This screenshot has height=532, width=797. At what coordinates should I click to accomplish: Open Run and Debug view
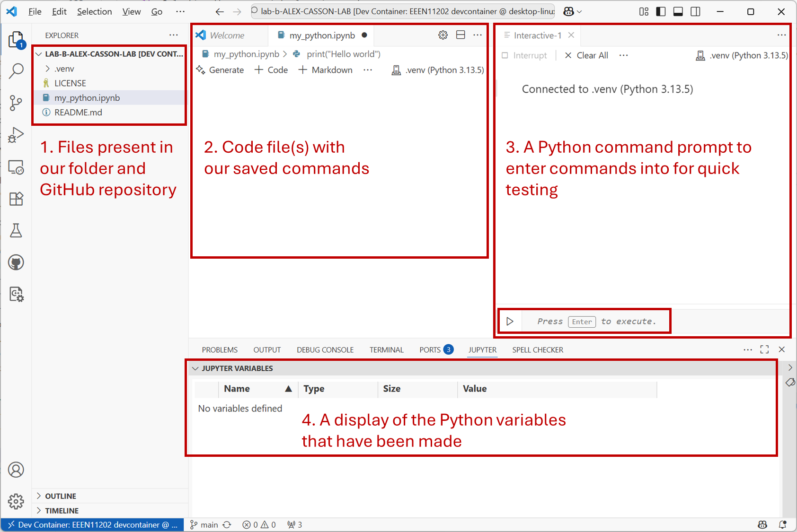point(16,135)
